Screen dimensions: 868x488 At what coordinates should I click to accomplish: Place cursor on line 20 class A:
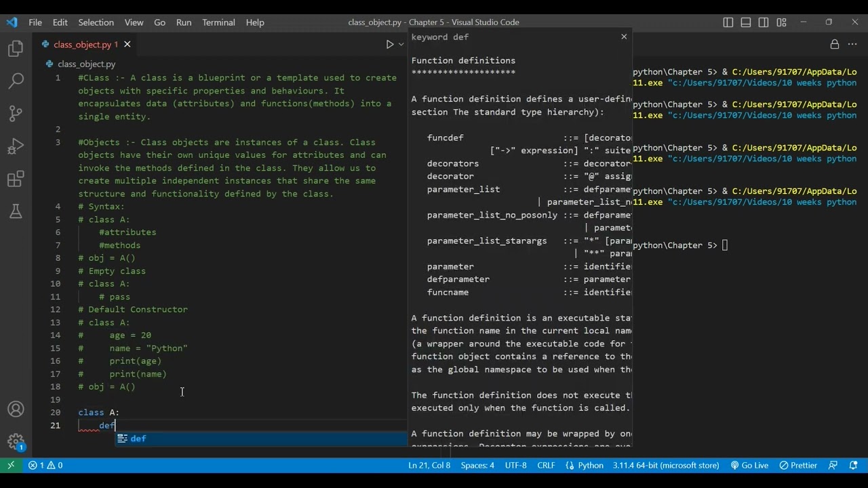pos(98,412)
